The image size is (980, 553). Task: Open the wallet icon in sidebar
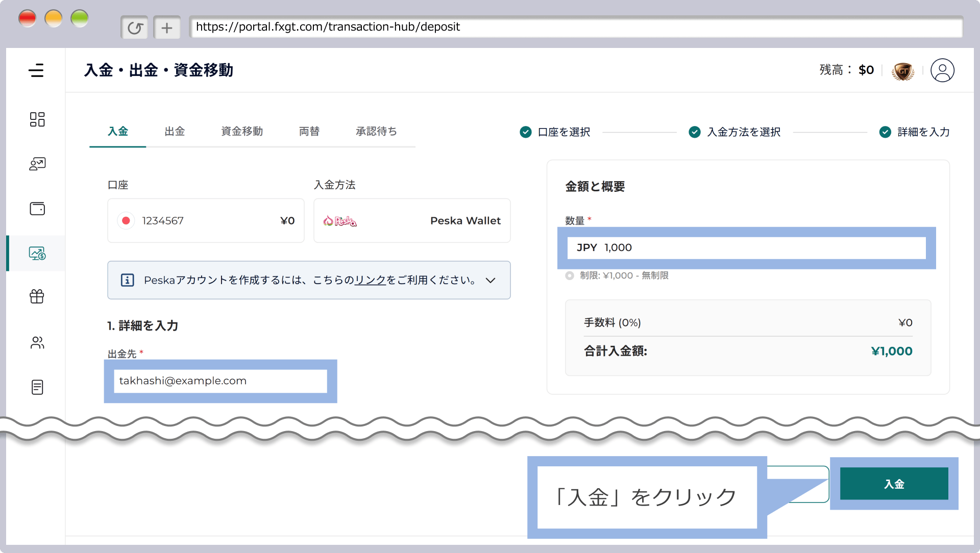pyautogui.click(x=37, y=209)
